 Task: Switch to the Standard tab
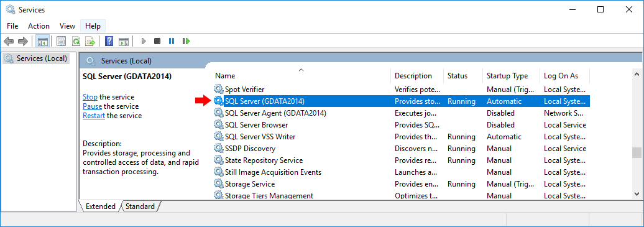(140, 206)
